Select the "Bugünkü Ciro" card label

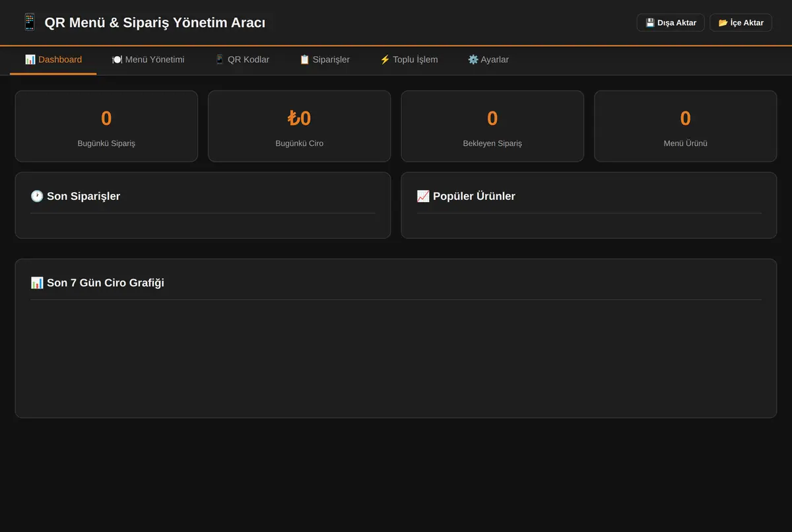(300, 143)
